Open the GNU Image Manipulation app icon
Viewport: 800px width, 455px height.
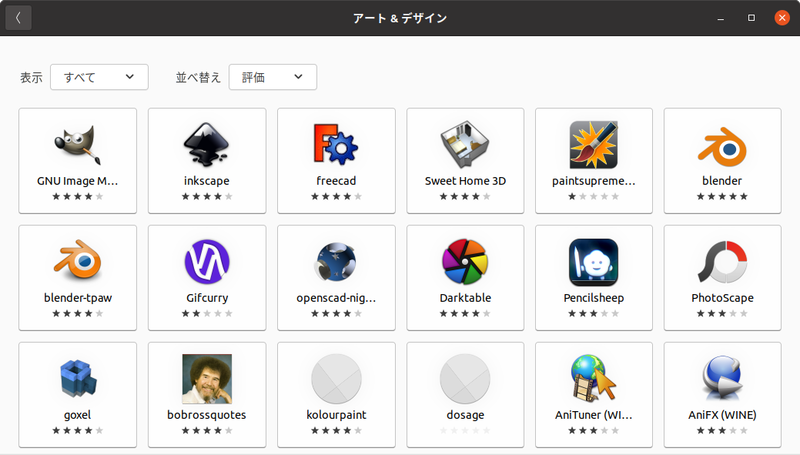point(78,145)
